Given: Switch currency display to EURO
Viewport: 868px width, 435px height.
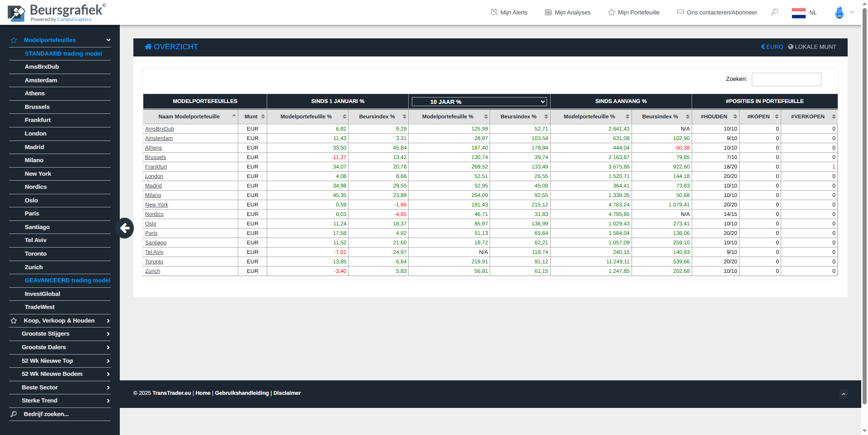Looking at the screenshot, I should click(x=772, y=47).
